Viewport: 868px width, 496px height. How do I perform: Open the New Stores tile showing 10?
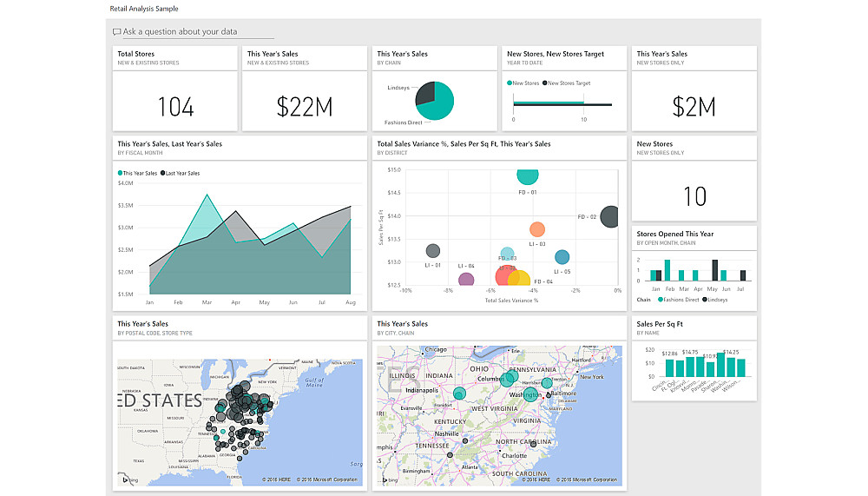(x=694, y=178)
